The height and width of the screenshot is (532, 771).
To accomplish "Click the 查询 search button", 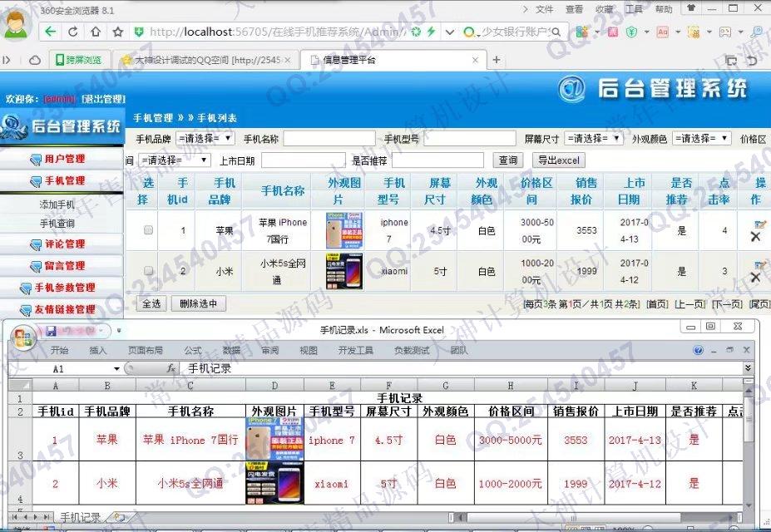I will coord(507,160).
